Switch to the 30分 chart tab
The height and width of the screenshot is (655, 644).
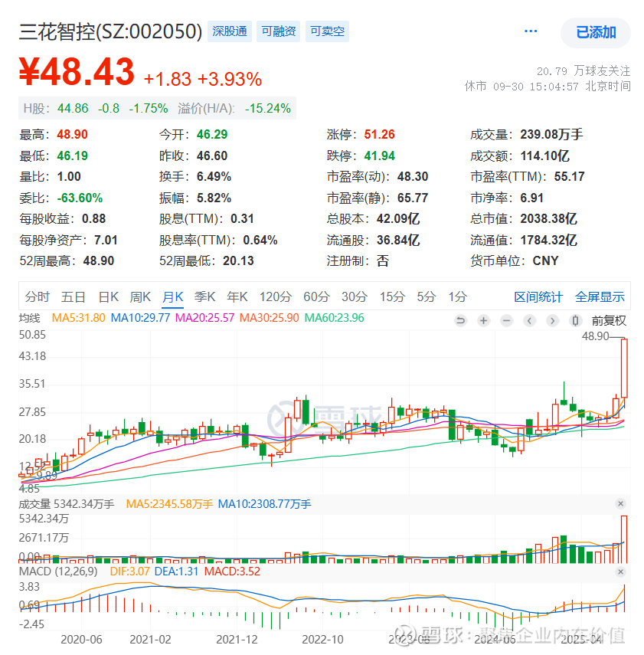tap(354, 297)
